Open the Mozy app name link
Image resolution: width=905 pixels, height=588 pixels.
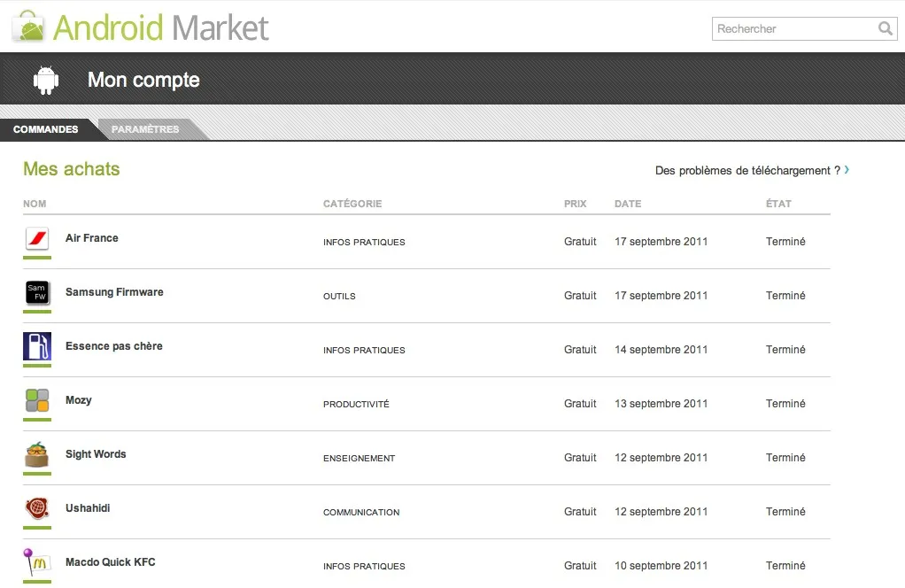click(79, 400)
